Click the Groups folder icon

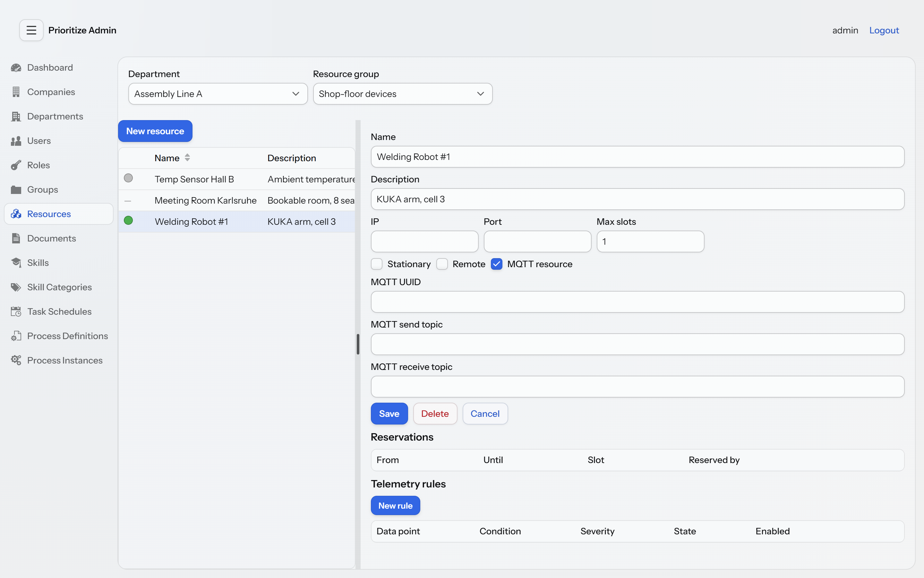pos(16,189)
